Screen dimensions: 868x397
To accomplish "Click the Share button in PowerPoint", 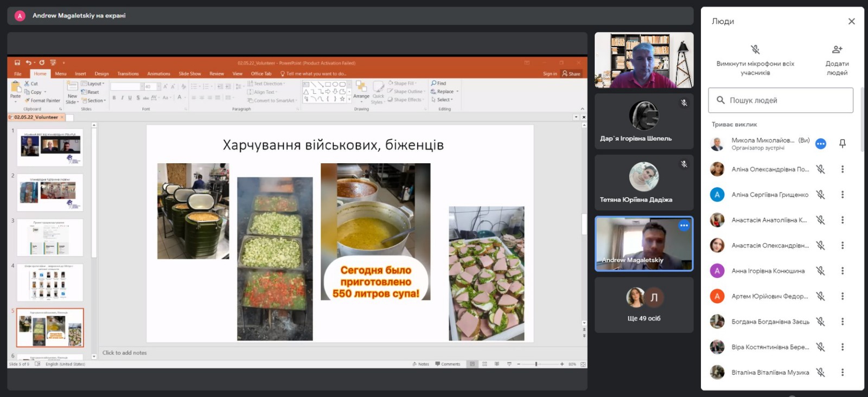I will click(x=572, y=74).
